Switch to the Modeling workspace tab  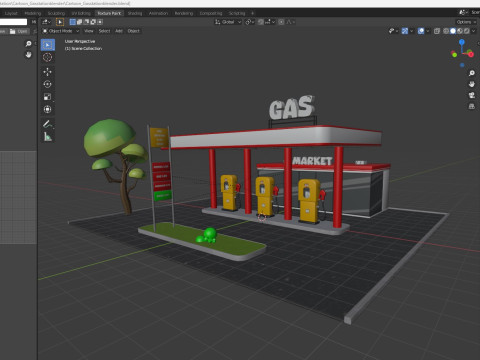coord(33,13)
